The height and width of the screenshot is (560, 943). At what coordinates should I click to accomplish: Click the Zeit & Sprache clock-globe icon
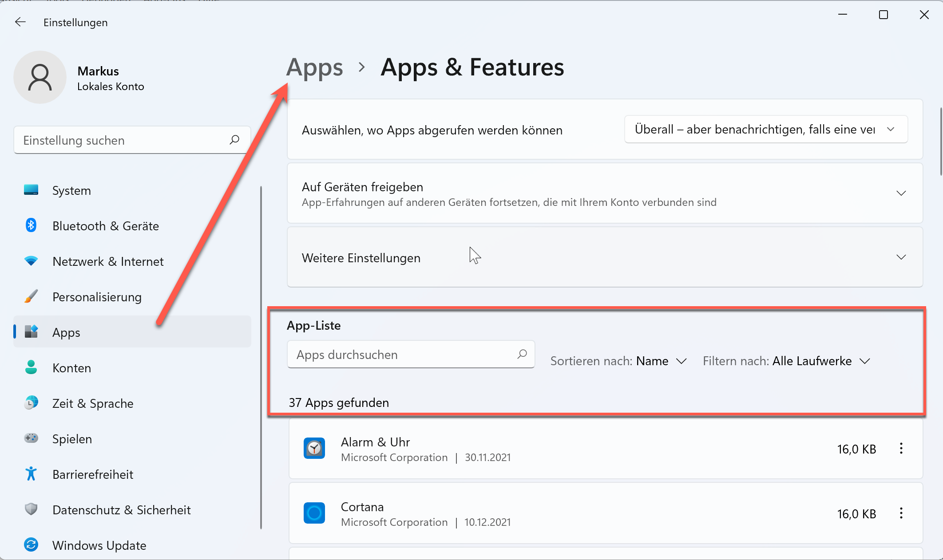31,402
